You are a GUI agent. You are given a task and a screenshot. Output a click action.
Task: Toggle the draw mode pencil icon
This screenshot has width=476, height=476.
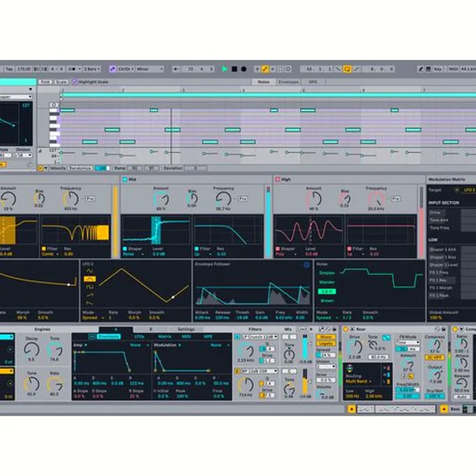(421, 69)
